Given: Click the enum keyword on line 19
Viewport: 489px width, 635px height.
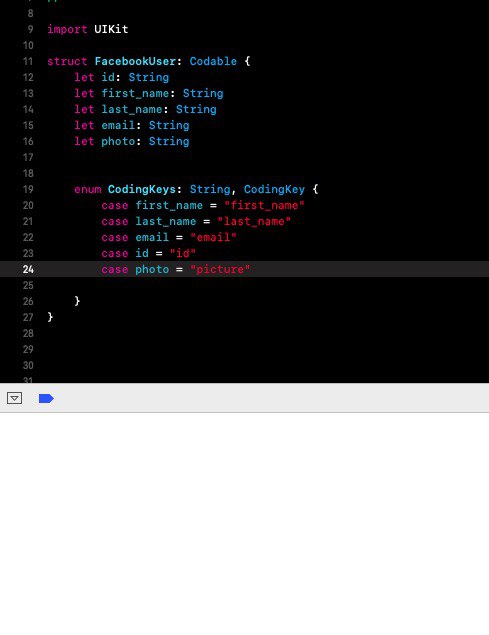Looking at the screenshot, I should 88,189.
